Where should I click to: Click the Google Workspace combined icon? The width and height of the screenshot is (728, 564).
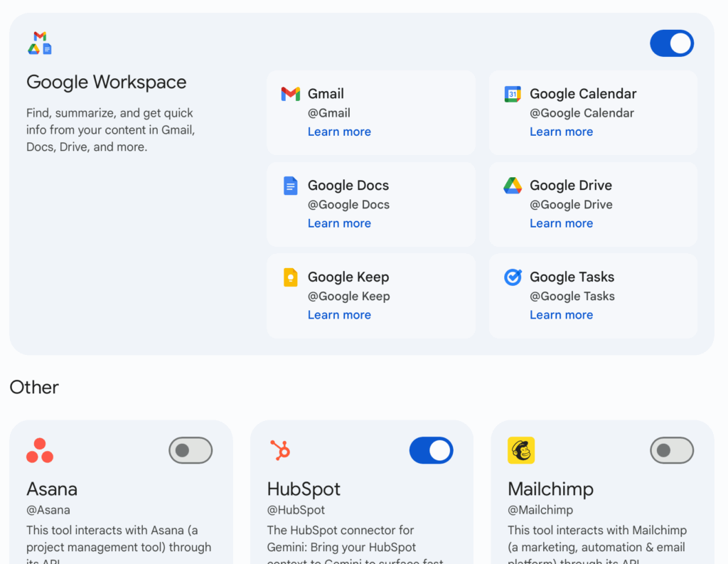click(40, 43)
